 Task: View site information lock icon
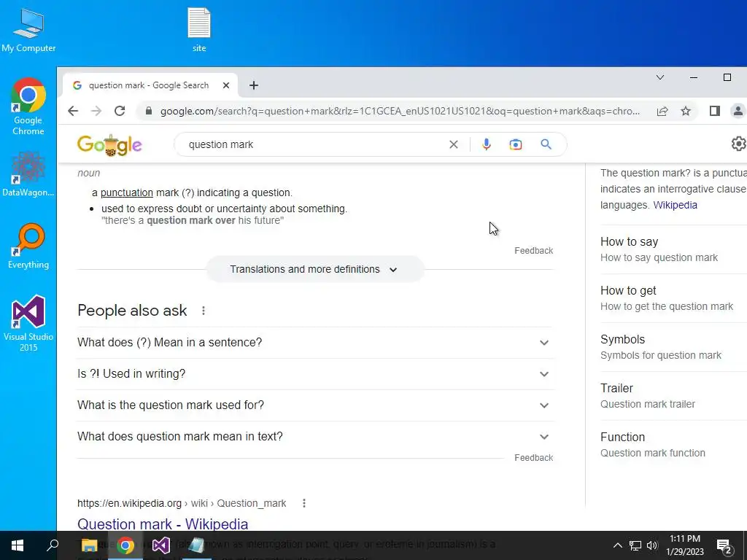pyautogui.click(x=149, y=111)
